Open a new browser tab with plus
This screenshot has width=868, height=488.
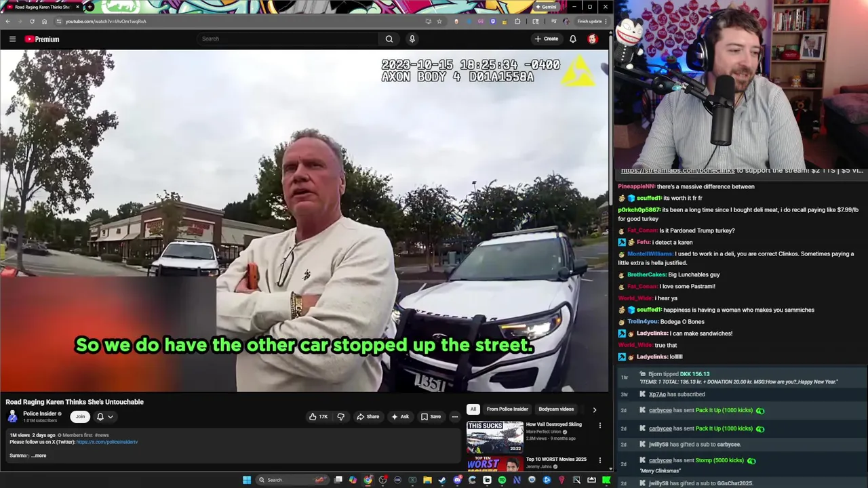pos(90,7)
